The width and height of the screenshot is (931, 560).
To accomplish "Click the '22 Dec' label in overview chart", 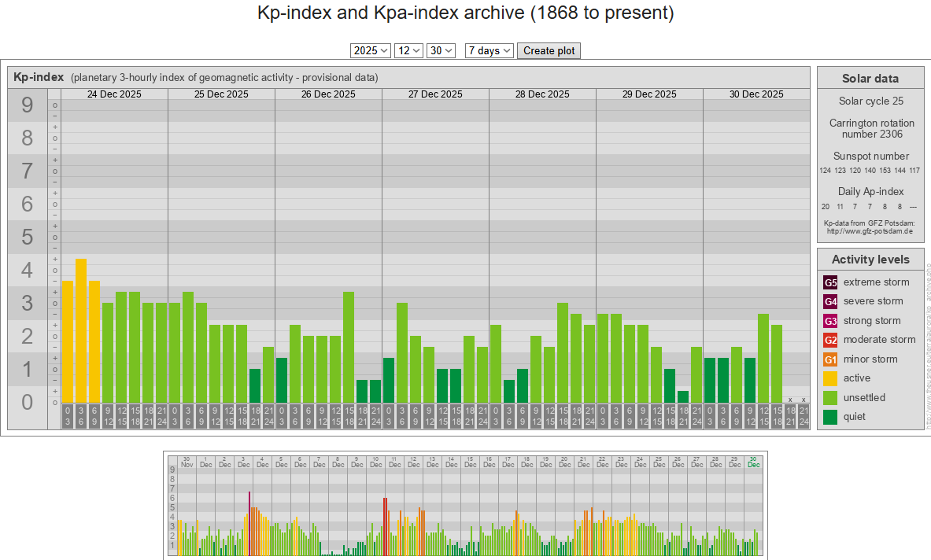I will click(x=603, y=462).
